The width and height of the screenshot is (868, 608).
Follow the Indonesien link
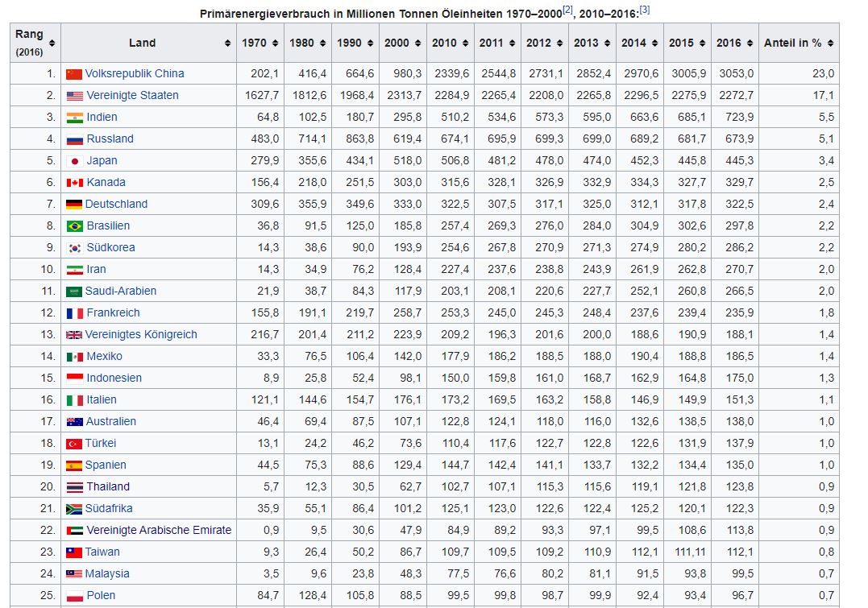tap(114, 378)
